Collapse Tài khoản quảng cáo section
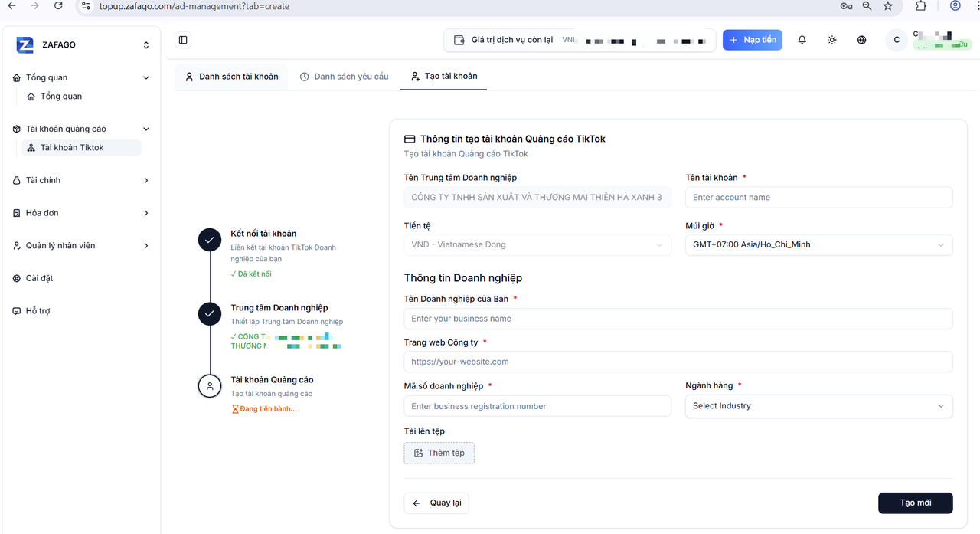The image size is (980, 534). pos(146,129)
